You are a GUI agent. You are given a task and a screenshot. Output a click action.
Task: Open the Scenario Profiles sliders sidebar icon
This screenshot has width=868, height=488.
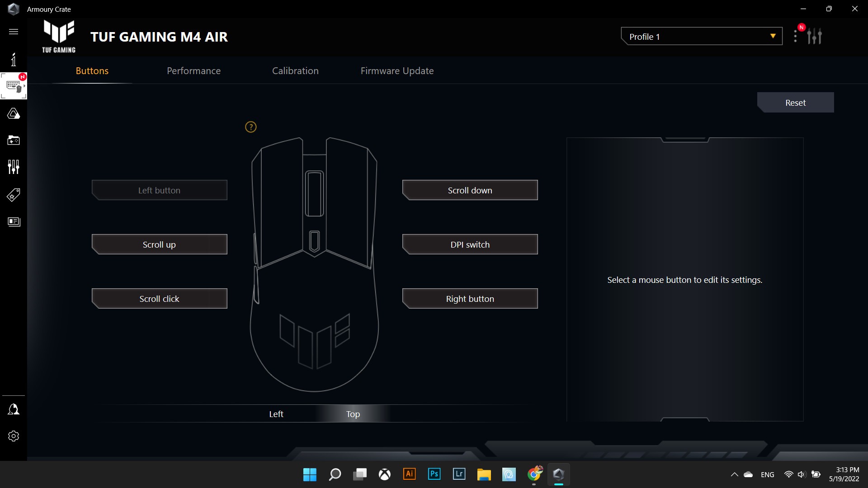(x=14, y=167)
